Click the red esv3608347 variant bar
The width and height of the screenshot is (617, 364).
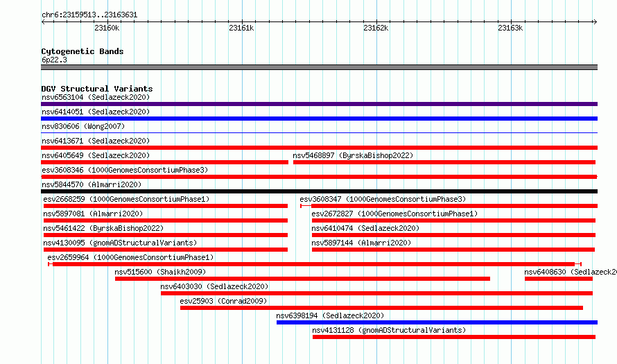(x=449, y=206)
